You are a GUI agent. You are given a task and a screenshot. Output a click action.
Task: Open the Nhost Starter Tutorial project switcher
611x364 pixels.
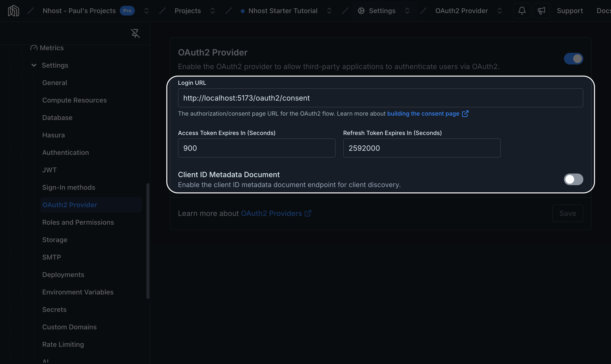click(x=329, y=11)
